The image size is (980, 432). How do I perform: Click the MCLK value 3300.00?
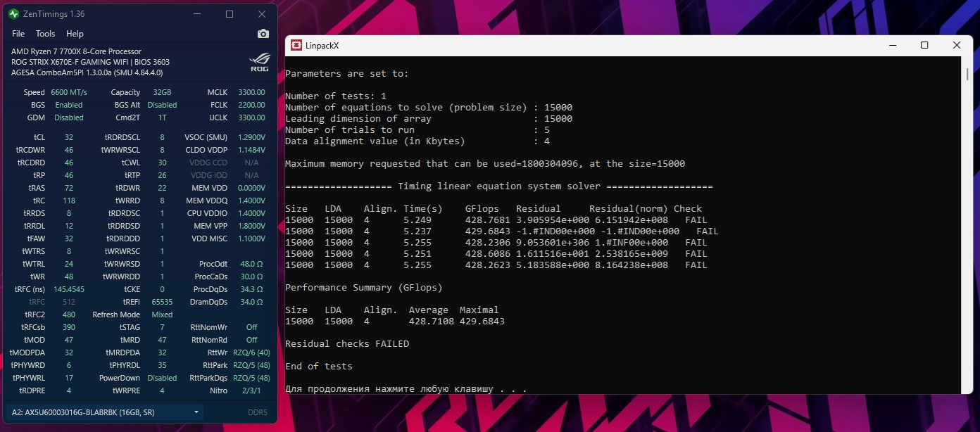click(251, 92)
